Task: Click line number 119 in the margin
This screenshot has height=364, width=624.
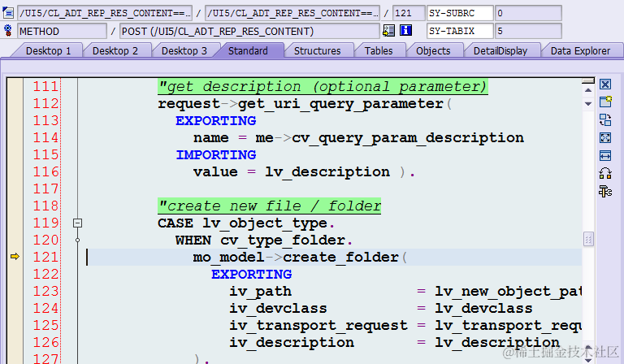Action: tap(45, 223)
